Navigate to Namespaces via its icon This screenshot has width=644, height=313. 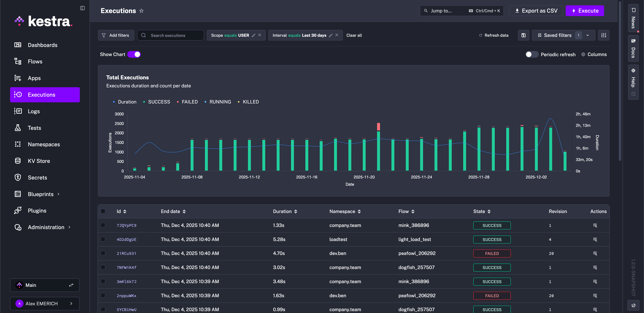[17, 144]
